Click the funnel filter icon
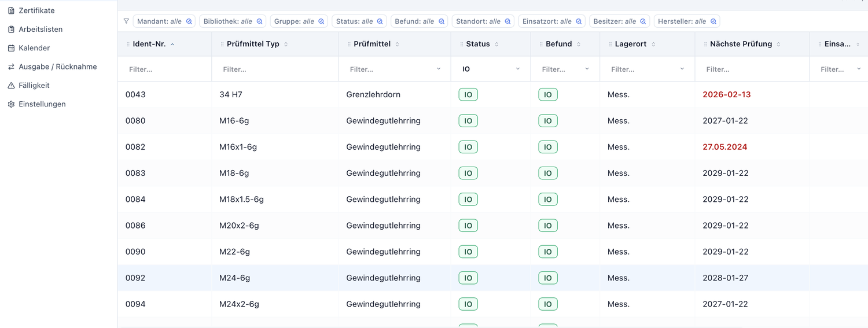Image resolution: width=868 pixels, height=328 pixels. [x=126, y=21]
